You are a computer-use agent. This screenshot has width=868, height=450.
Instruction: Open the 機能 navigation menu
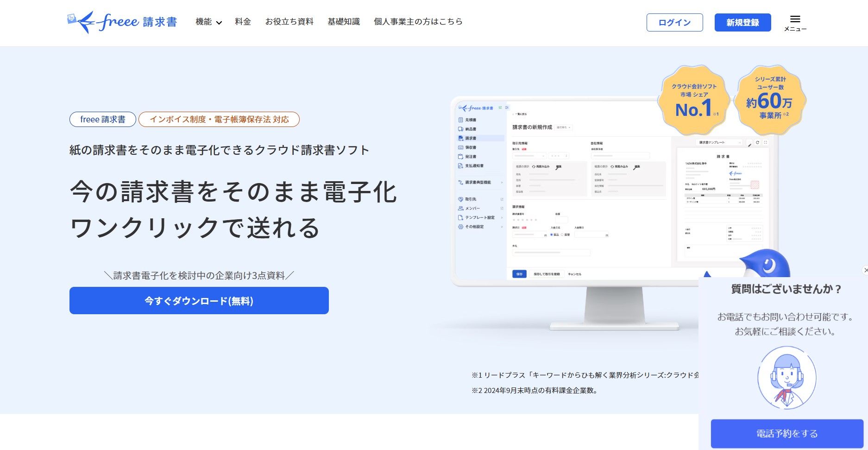pos(208,21)
